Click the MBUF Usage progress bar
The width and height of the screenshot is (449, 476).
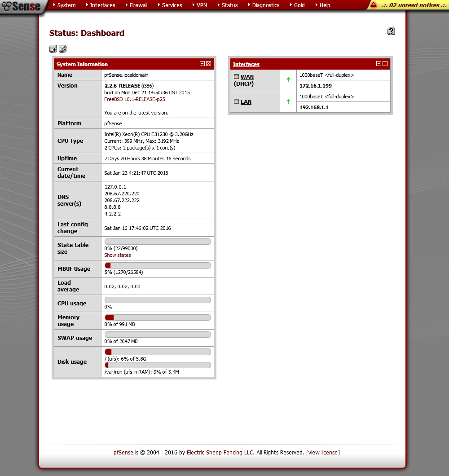coord(158,265)
